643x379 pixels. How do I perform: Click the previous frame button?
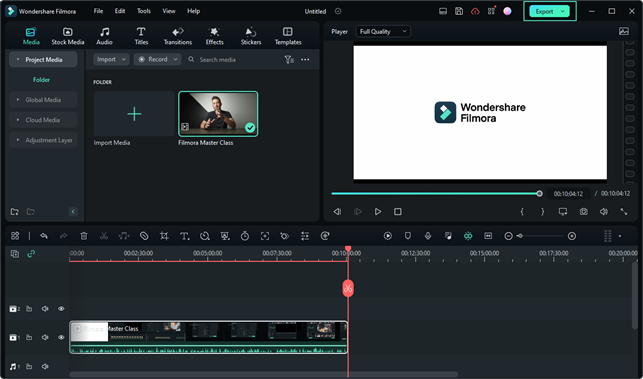click(337, 212)
